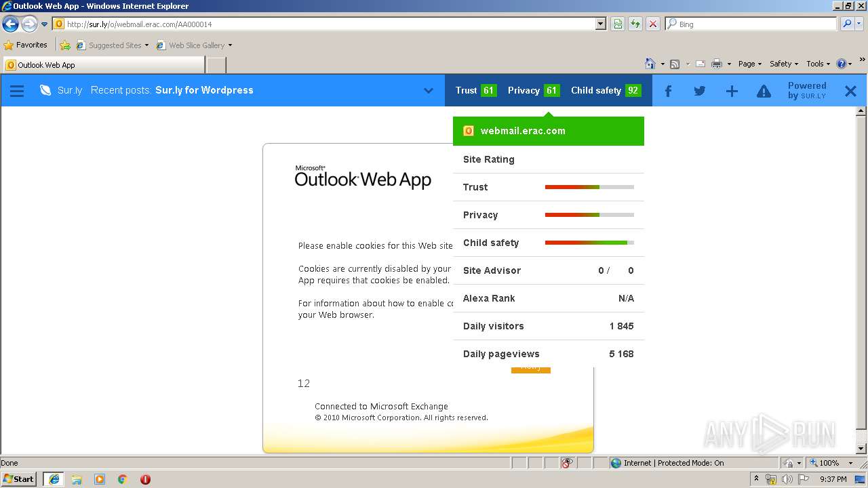868x488 pixels.
Task: Click the search magnifier button
Action: (846, 24)
